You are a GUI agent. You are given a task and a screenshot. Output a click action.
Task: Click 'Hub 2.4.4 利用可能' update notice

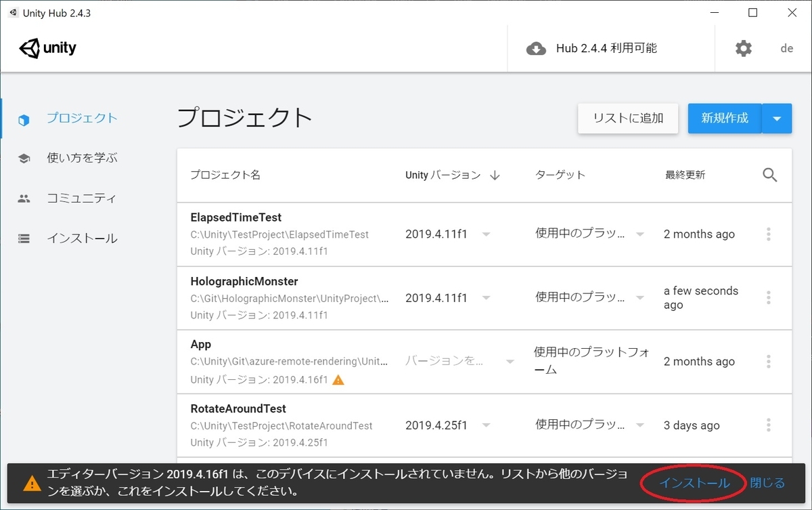pos(606,48)
